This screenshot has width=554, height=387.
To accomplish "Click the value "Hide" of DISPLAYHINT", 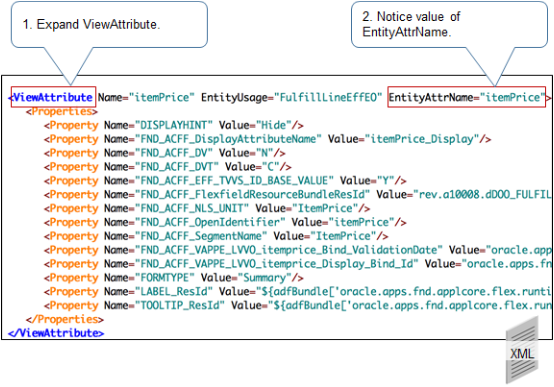I will (274, 125).
